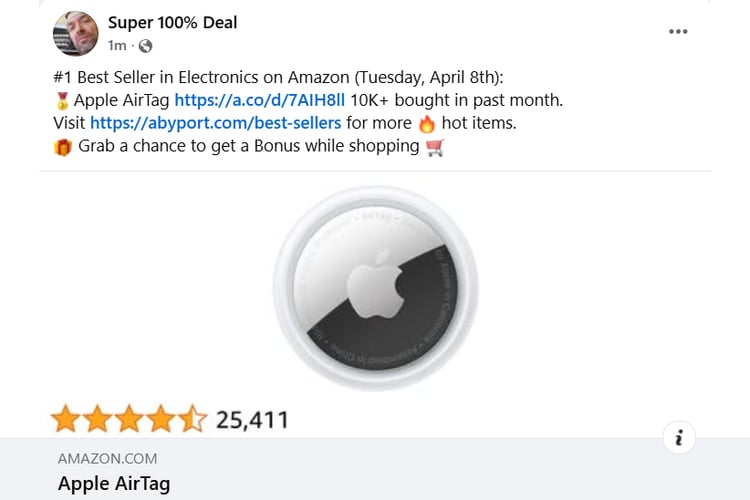Click the round info icon on link preview
The image size is (750, 500).
pyautogui.click(x=679, y=437)
